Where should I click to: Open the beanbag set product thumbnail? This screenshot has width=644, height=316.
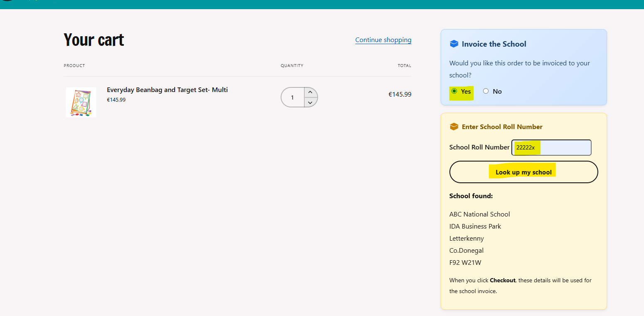(x=81, y=102)
